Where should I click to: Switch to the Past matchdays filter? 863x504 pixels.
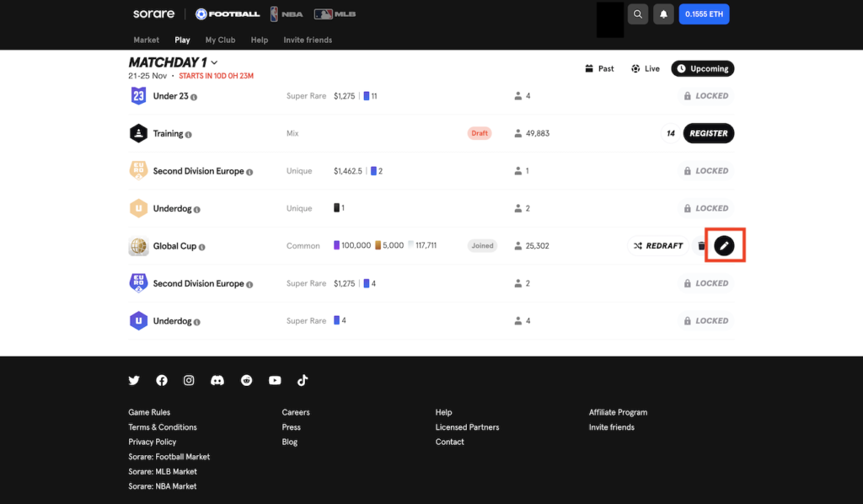pos(599,68)
